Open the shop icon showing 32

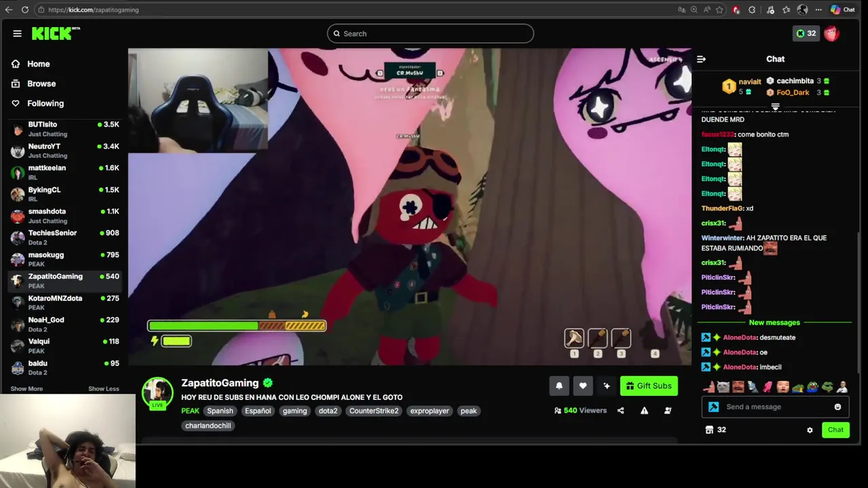[715, 430]
